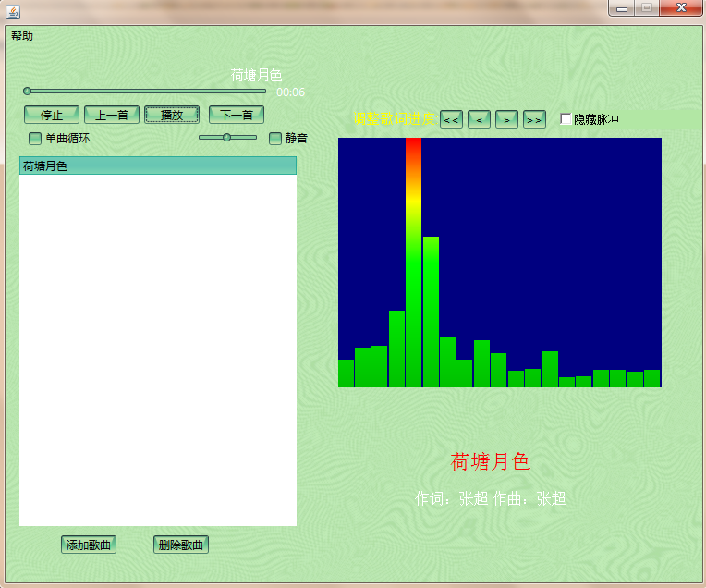Step lyrics forward with > button
This screenshot has width=706, height=588.
[506, 120]
